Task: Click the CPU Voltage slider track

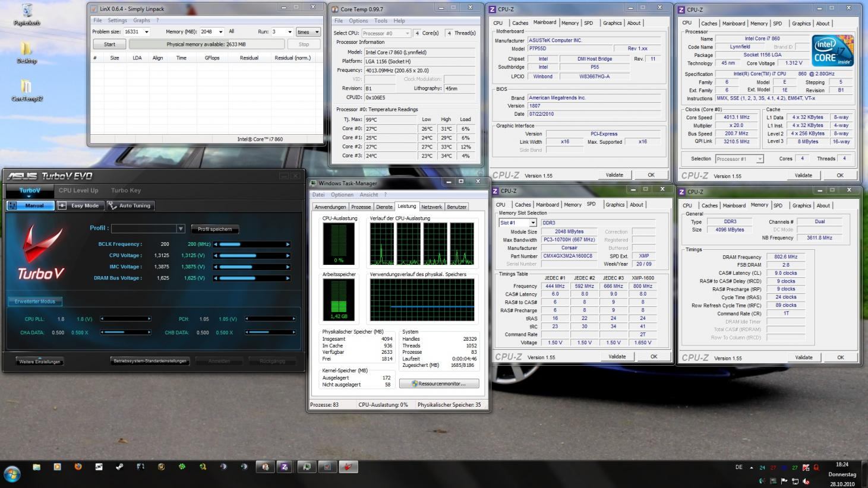Action: coord(252,255)
